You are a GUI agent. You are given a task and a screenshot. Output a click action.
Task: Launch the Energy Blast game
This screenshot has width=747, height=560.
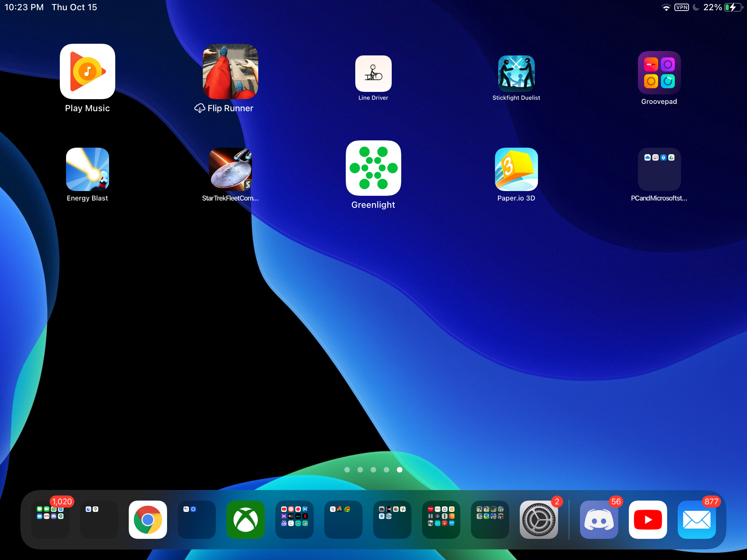(88, 169)
